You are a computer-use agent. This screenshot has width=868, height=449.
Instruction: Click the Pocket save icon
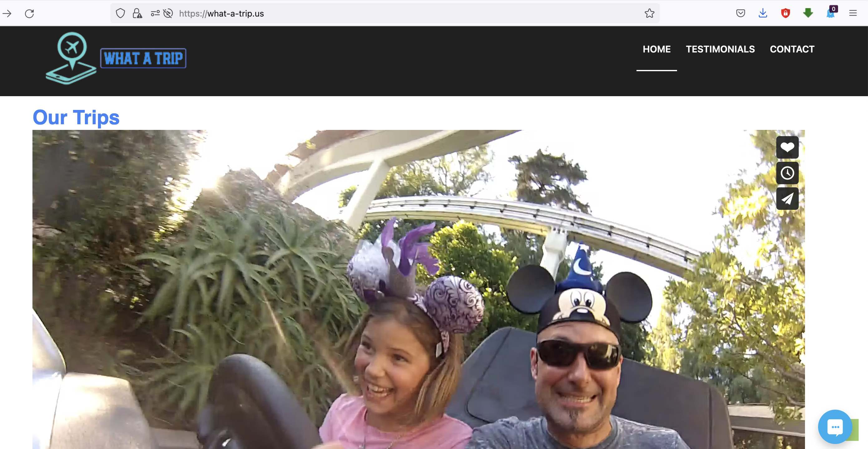[740, 13]
